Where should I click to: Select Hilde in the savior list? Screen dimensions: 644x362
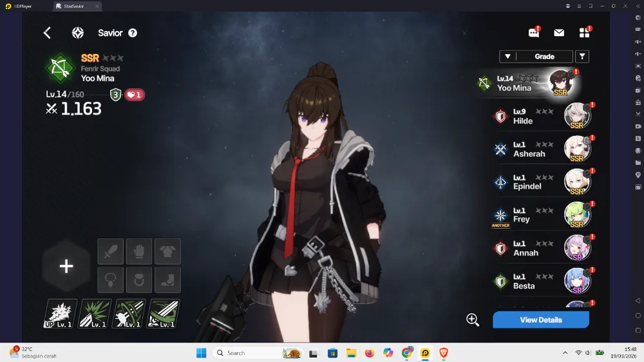coord(542,117)
